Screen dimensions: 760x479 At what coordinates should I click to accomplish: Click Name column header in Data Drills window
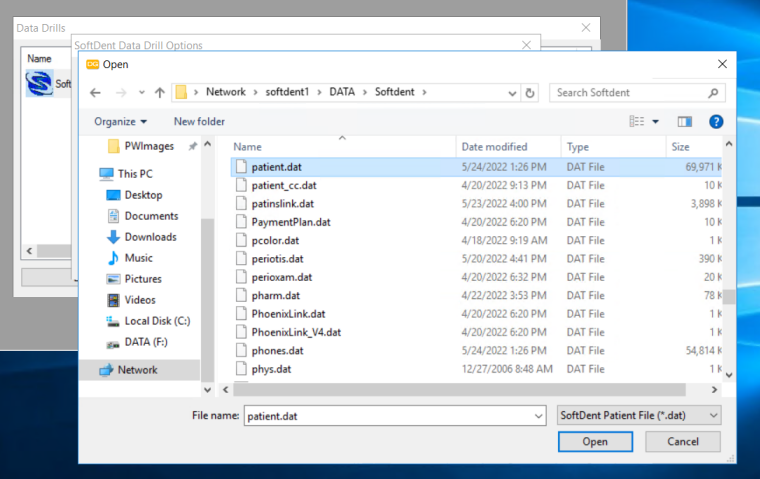click(x=39, y=59)
